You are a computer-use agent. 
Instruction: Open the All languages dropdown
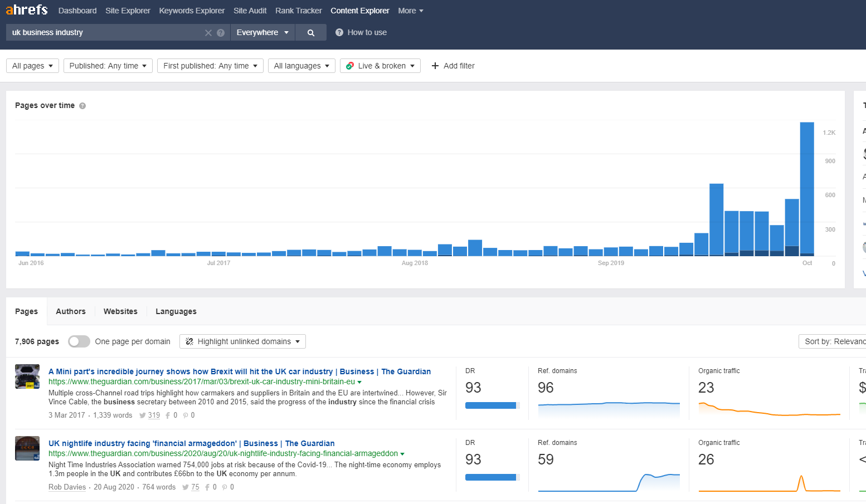pyautogui.click(x=301, y=66)
